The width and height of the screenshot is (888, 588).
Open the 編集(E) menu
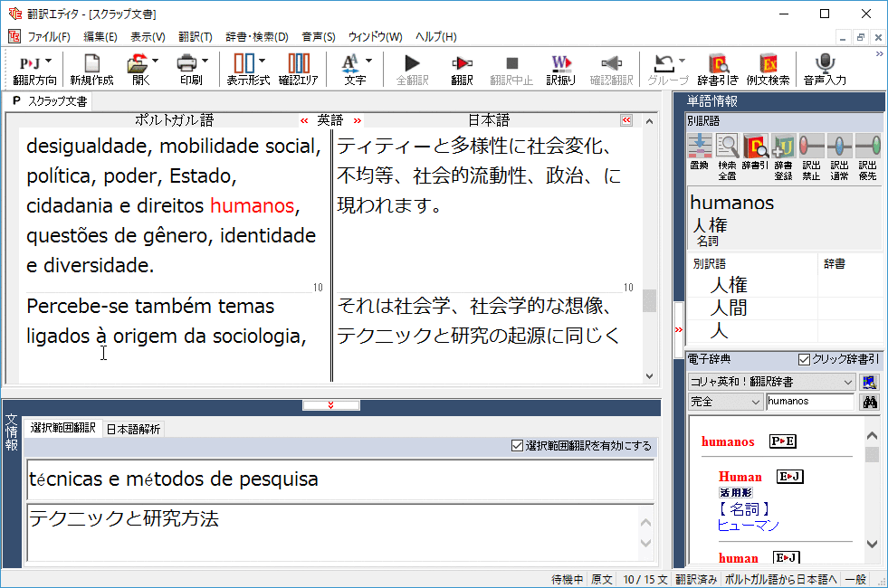100,37
